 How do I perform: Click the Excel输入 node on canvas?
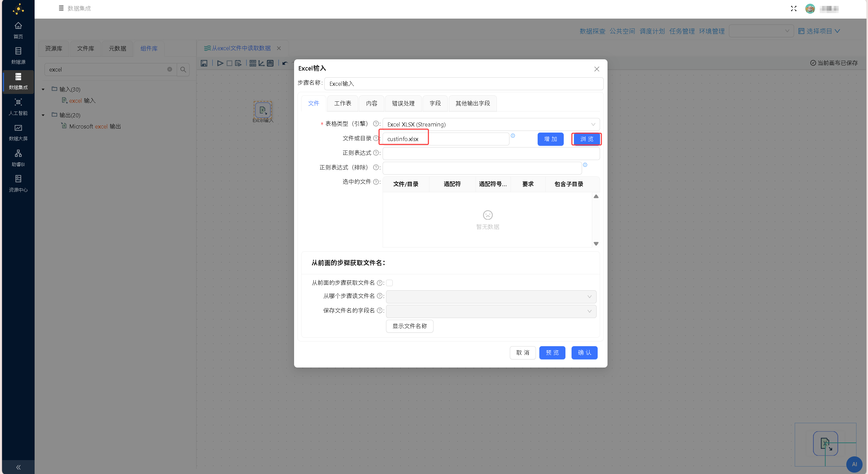click(263, 110)
